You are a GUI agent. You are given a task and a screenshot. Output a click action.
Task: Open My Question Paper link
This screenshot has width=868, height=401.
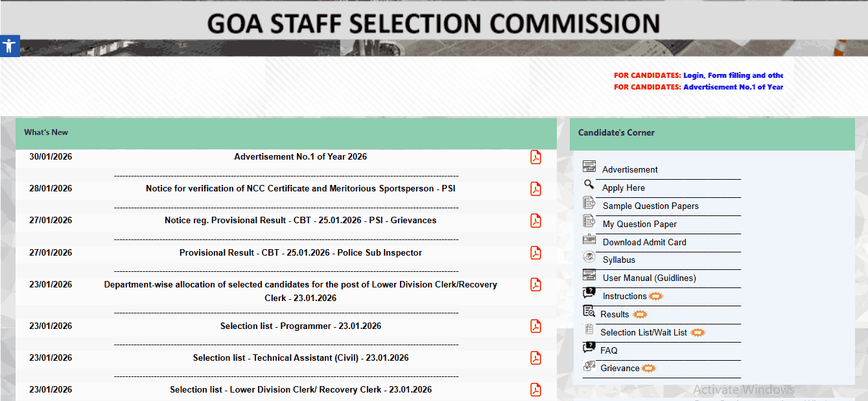639,225
